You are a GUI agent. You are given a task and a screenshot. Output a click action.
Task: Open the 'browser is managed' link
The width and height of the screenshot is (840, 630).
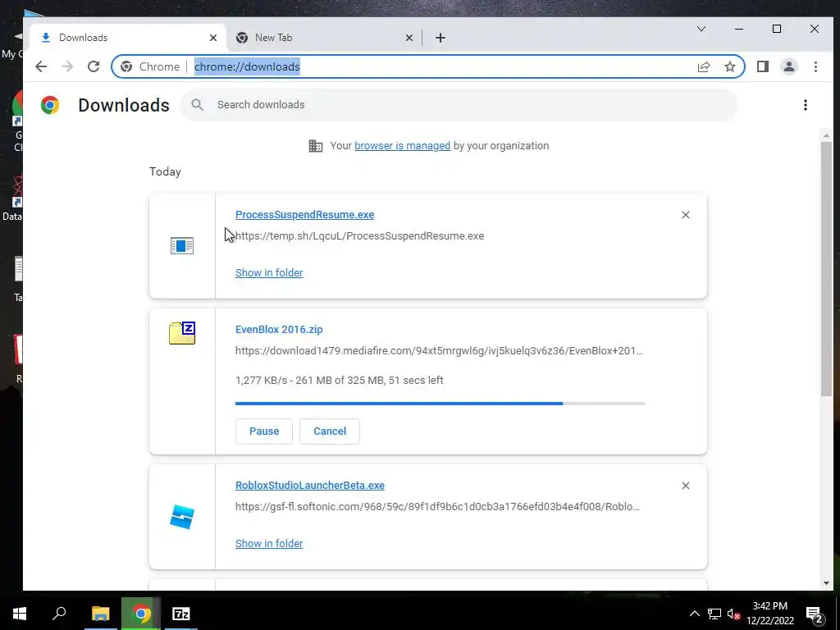[402, 146]
